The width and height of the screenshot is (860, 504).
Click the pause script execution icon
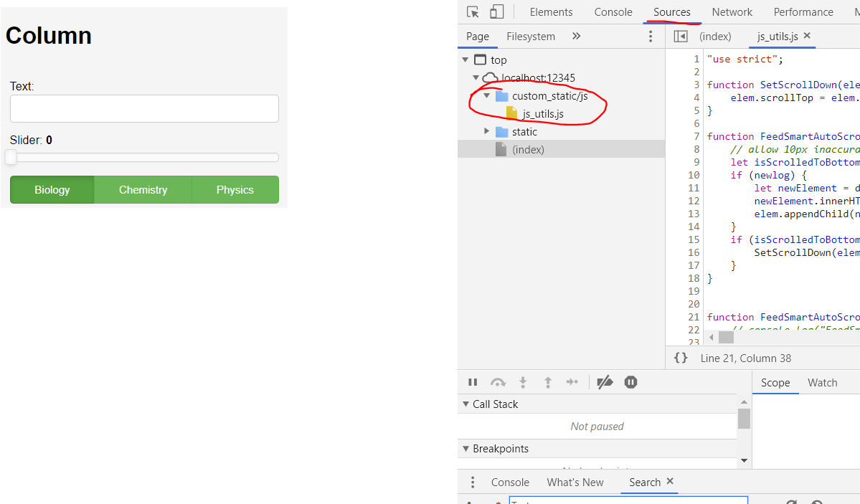[473, 381]
